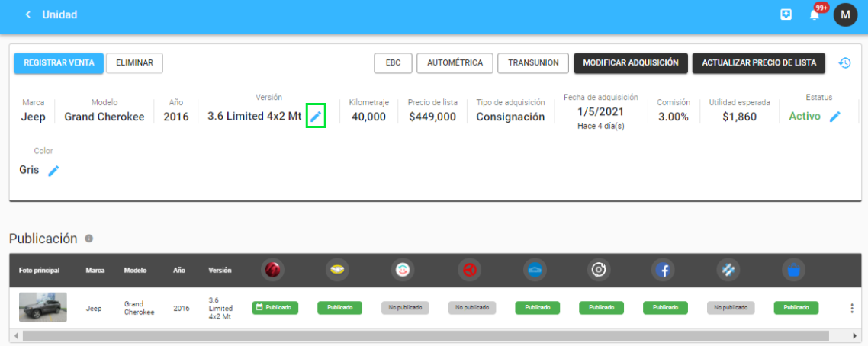
Task: Click Publicado badge under blue garage icon
Action: pos(538,307)
